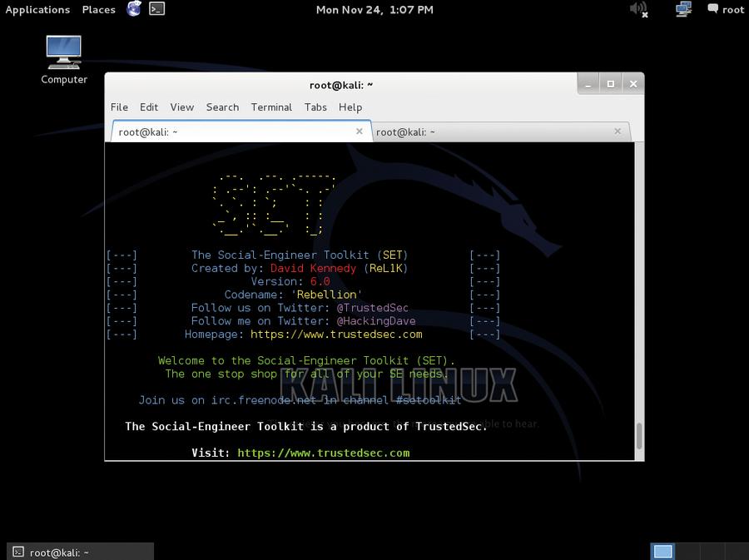Click the active workspace switcher box

(x=662, y=552)
